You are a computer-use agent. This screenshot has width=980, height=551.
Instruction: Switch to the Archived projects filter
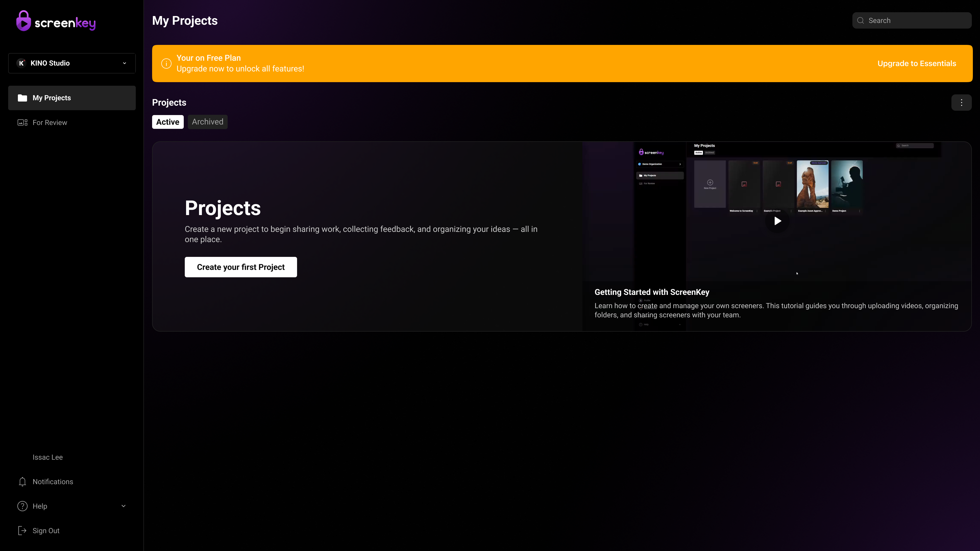pyautogui.click(x=207, y=122)
